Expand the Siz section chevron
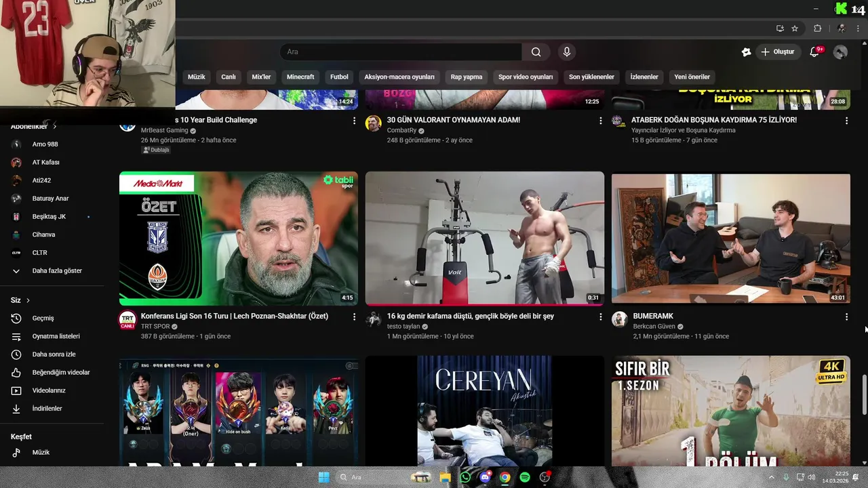 [x=28, y=300]
